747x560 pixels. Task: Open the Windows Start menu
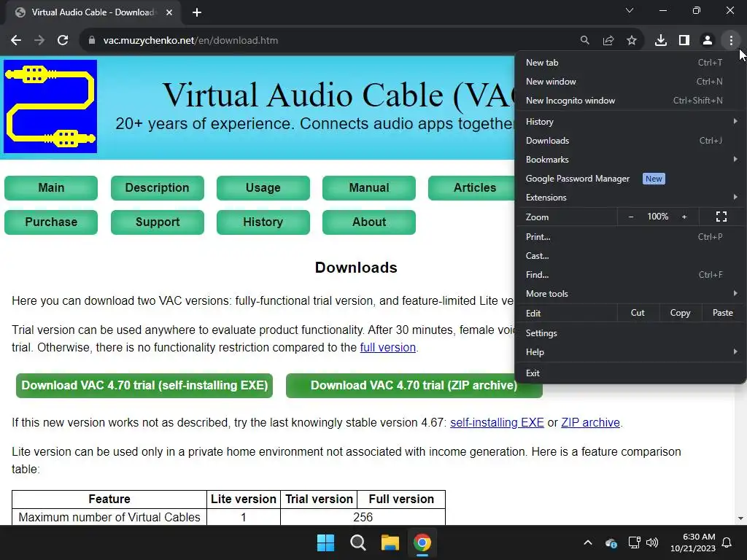(x=326, y=542)
